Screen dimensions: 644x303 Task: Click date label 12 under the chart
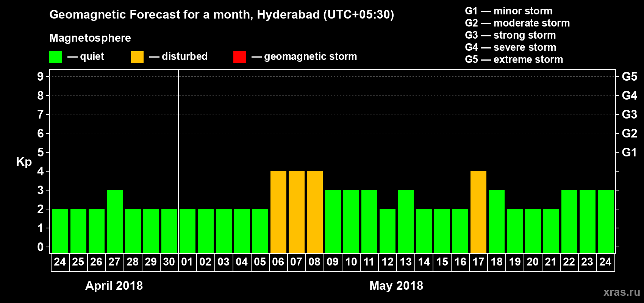pyautogui.click(x=388, y=262)
